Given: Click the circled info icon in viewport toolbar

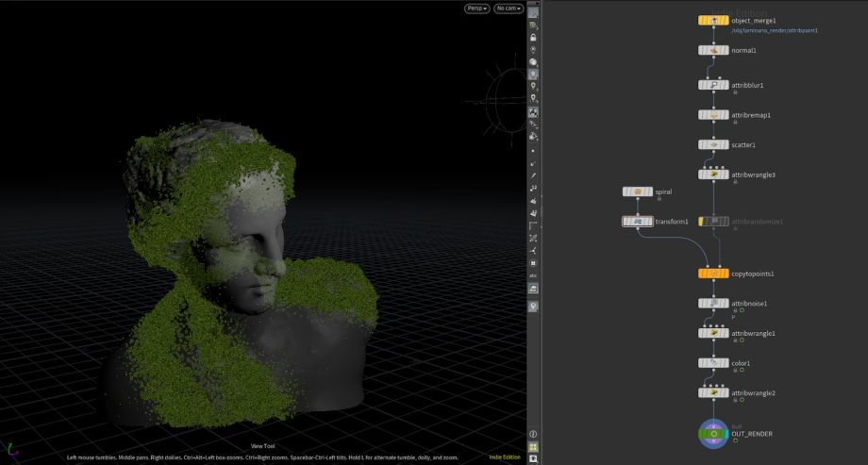Looking at the screenshot, I should (534, 434).
